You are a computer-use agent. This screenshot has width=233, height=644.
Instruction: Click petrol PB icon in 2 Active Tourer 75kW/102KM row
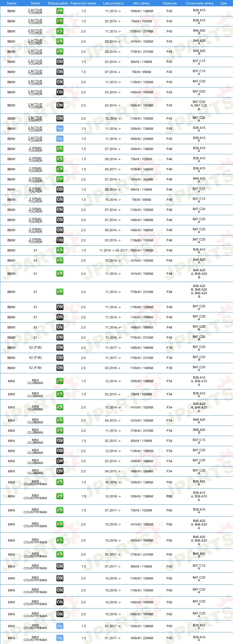click(x=60, y=21)
